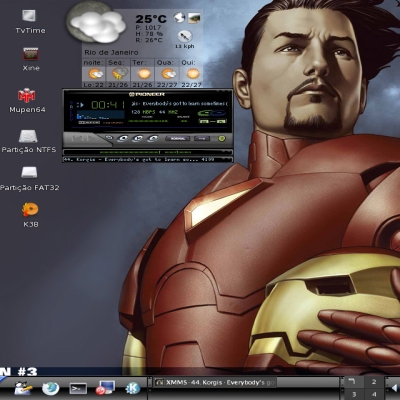The height and width of the screenshot is (400, 400).
Task: Select the Qua forecast icon
Action: point(168,73)
